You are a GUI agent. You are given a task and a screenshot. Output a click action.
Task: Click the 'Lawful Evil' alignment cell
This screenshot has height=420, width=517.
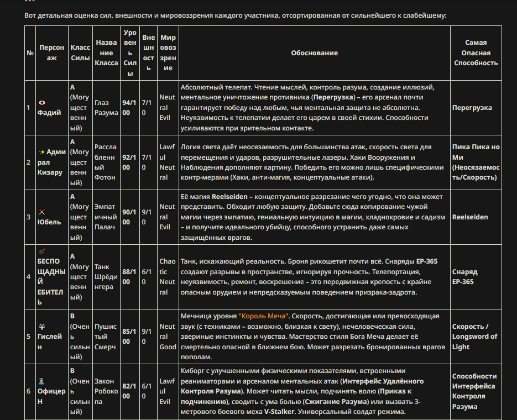coord(167,391)
